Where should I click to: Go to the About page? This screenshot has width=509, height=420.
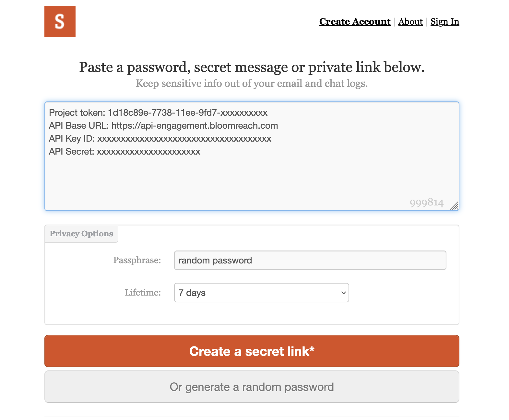click(410, 21)
